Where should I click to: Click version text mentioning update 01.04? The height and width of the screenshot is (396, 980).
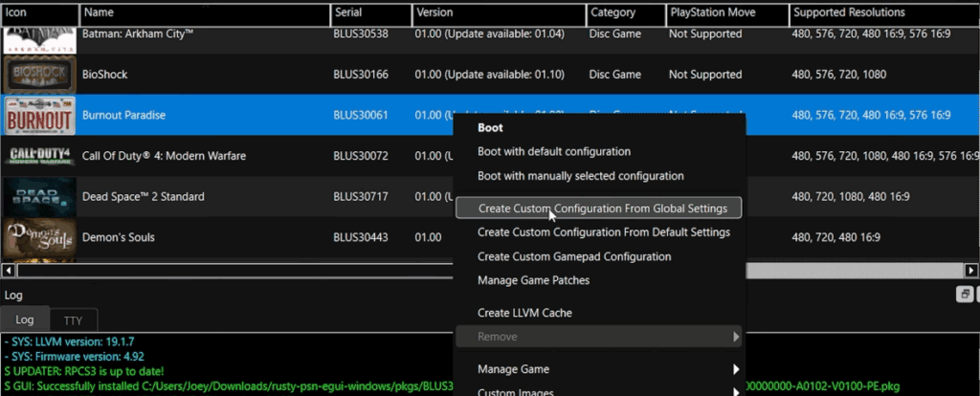tap(489, 33)
